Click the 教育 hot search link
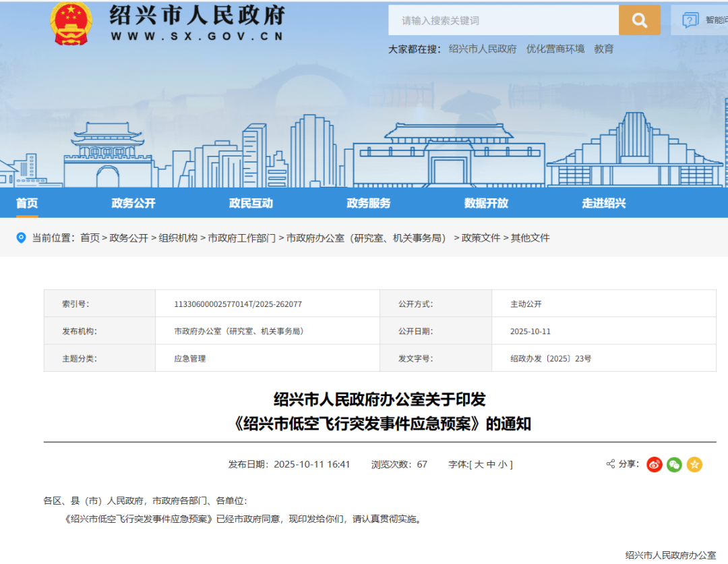 pyautogui.click(x=603, y=49)
